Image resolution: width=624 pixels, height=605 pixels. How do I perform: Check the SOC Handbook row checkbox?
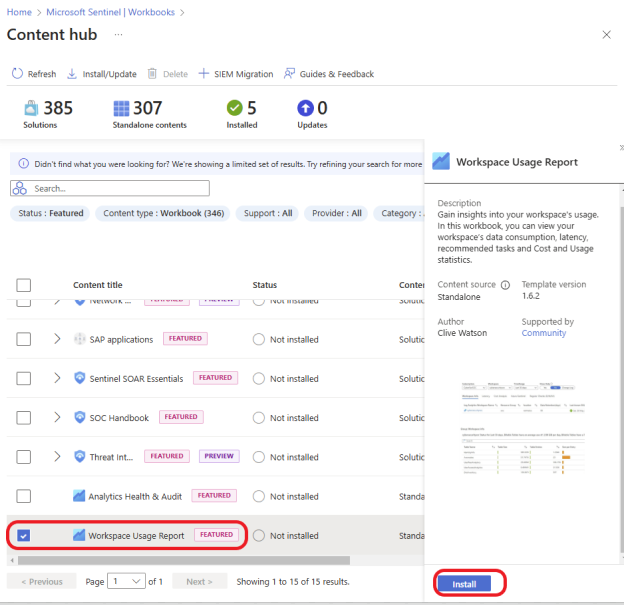click(23, 418)
